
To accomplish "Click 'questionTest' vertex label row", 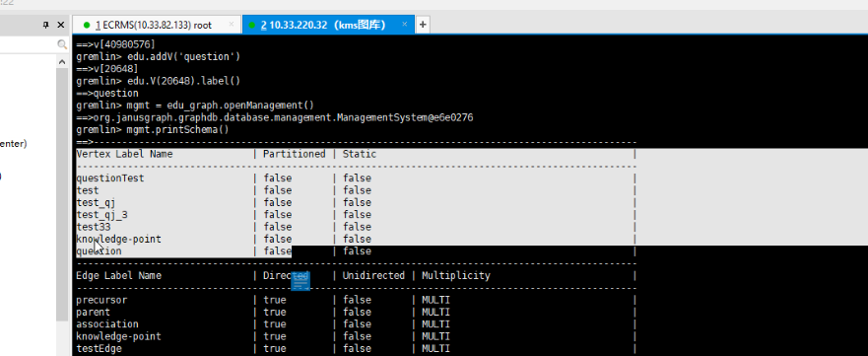I will [x=356, y=178].
